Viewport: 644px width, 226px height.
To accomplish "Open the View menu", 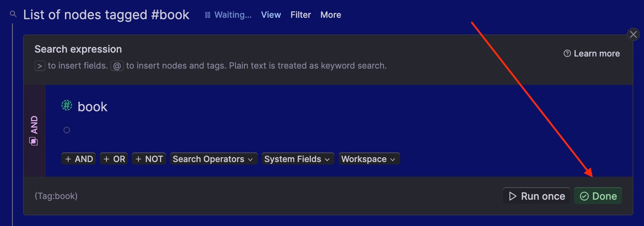I will click(271, 15).
